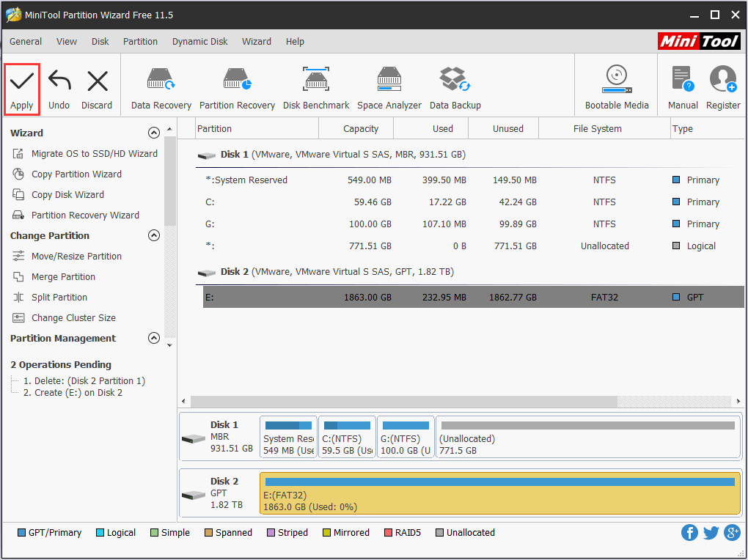Select Disk 2 header in partition list
The image size is (748, 560).
point(326,272)
